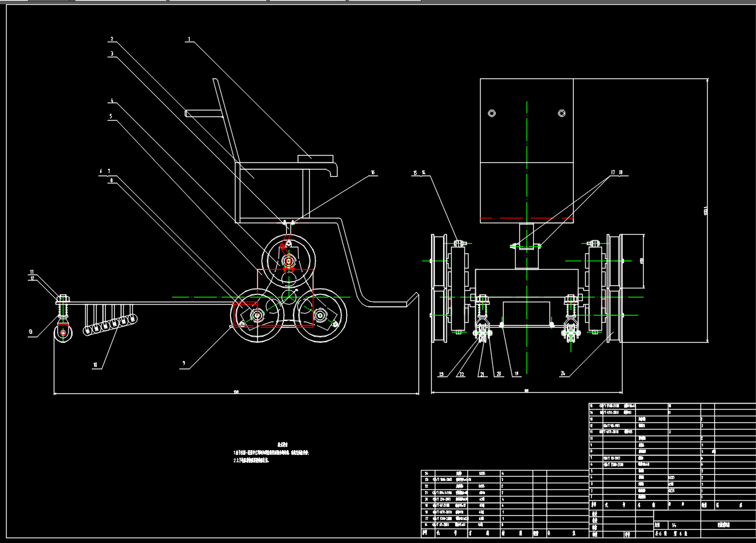
Task: Click left bolt hole on seat back
Action: (492, 113)
